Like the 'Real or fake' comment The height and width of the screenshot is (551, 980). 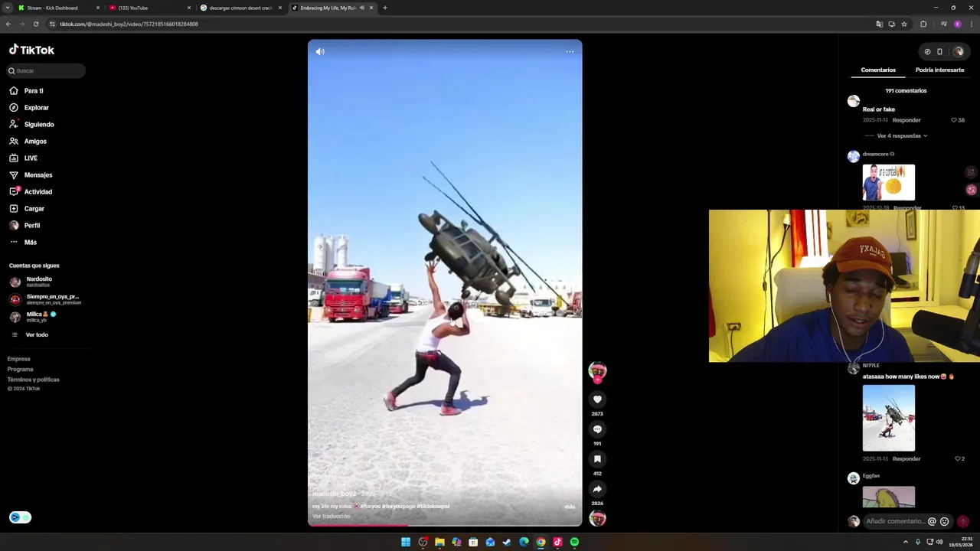click(954, 120)
